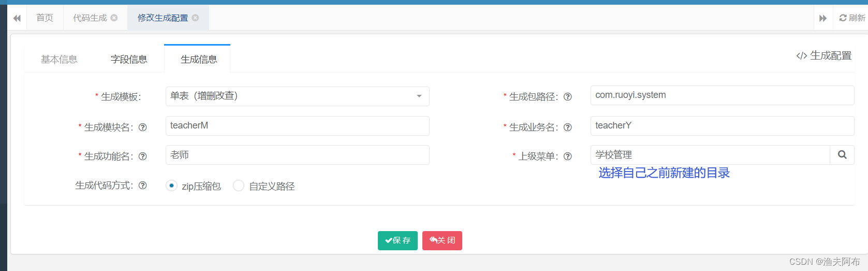The image size is (868, 271).
Task: Switch to the 代码生成 tab
Action: 90,18
